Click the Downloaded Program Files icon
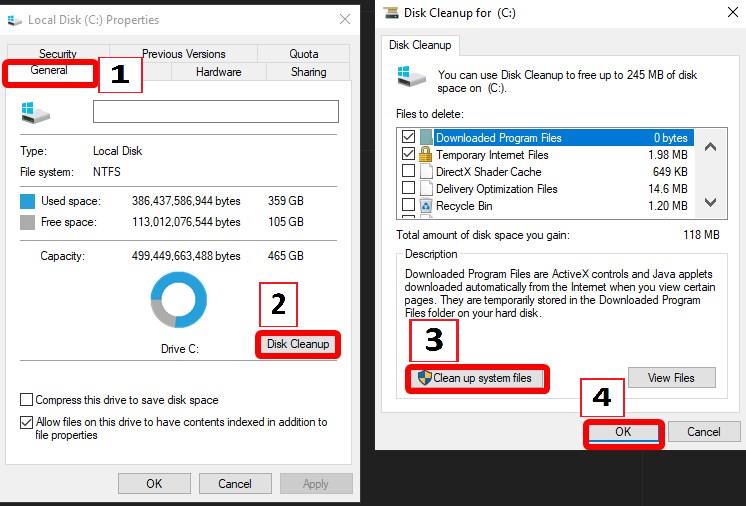The image size is (746, 506). point(426,137)
